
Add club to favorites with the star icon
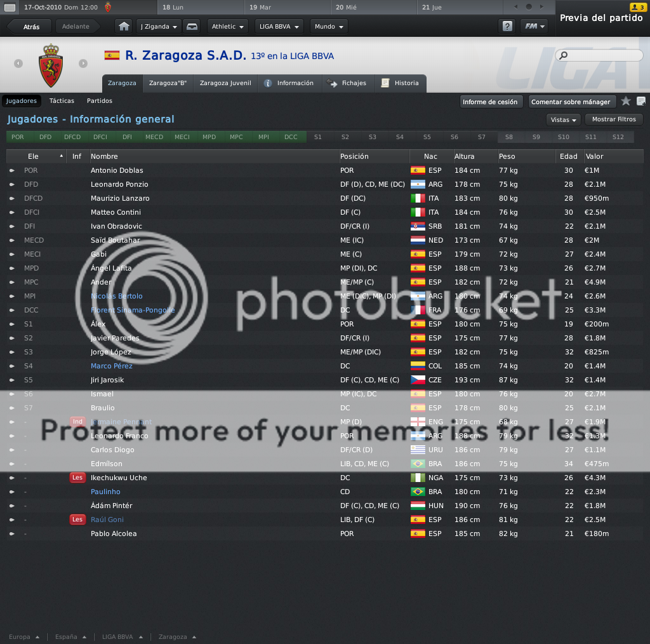pyautogui.click(x=626, y=101)
